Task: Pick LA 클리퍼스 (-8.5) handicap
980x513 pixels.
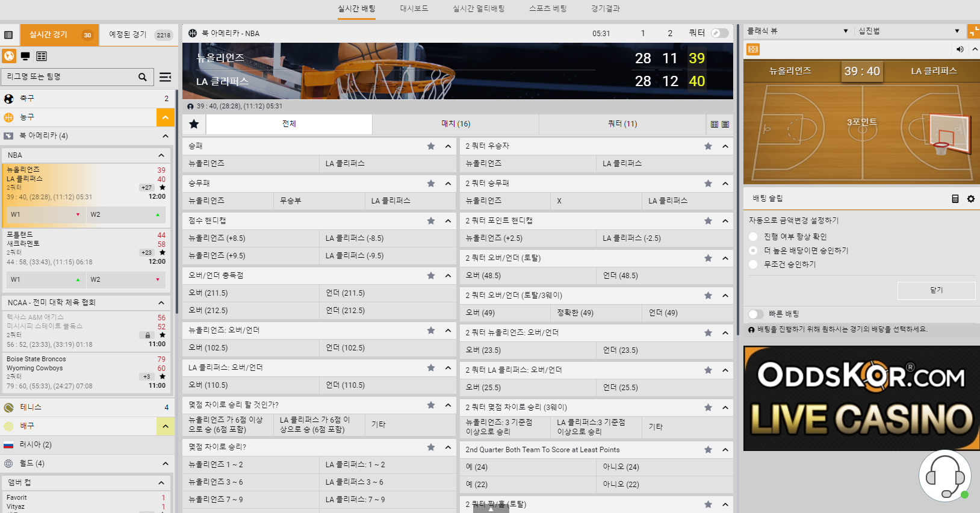Action: (x=388, y=238)
